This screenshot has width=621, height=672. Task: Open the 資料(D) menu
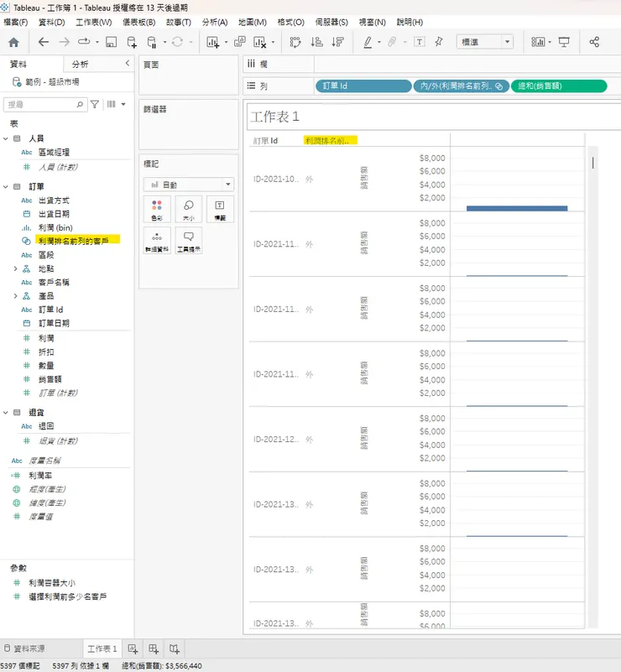coord(52,23)
